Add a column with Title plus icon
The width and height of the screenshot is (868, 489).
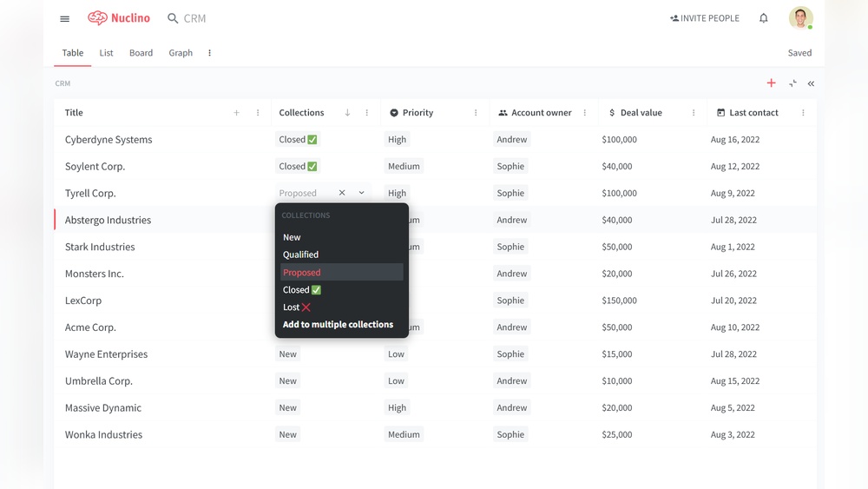tap(236, 113)
